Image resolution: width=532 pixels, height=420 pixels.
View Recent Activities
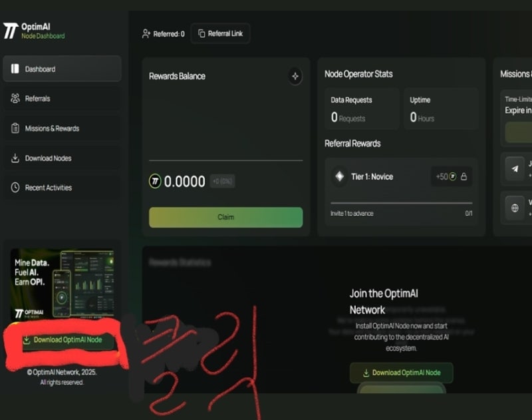[x=62, y=188]
